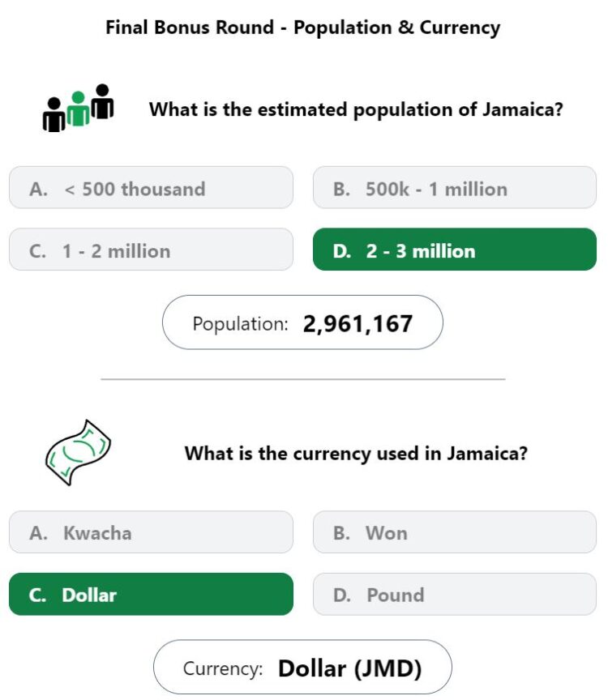
Task: Click the people group population icon
Action: pyautogui.click(x=78, y=108)
